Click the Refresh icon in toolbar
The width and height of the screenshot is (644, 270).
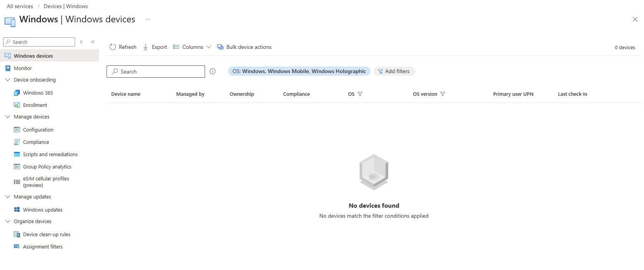113,47
